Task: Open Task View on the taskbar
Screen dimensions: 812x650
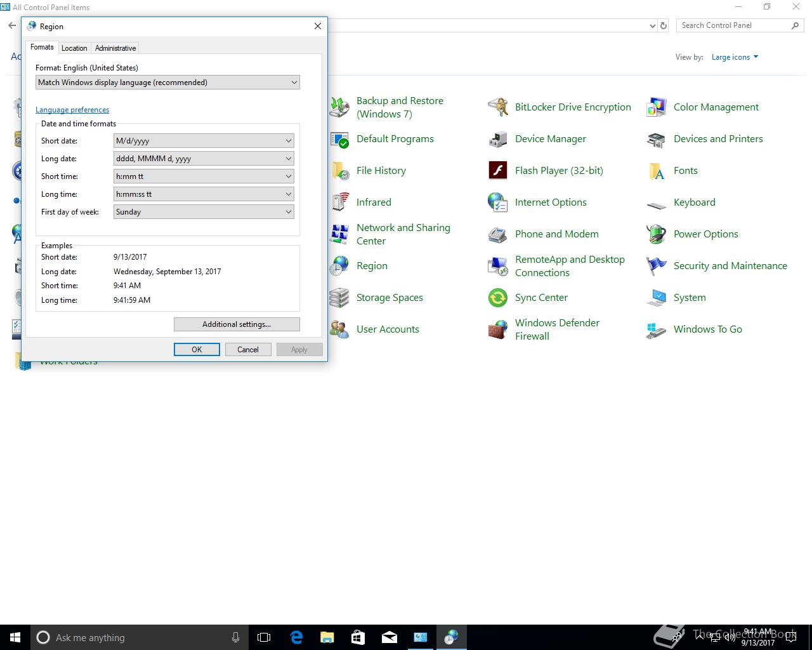Action: point(264,637)
